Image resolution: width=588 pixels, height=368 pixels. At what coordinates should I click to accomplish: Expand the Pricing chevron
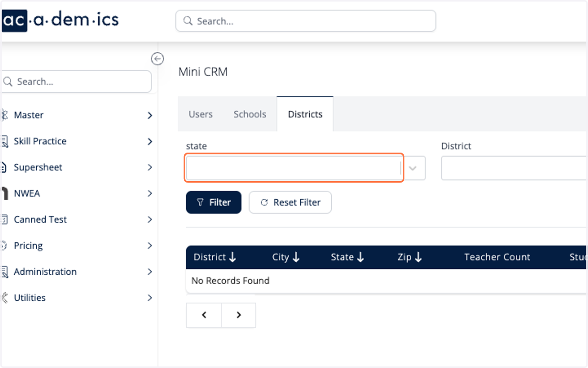point(150,246)
